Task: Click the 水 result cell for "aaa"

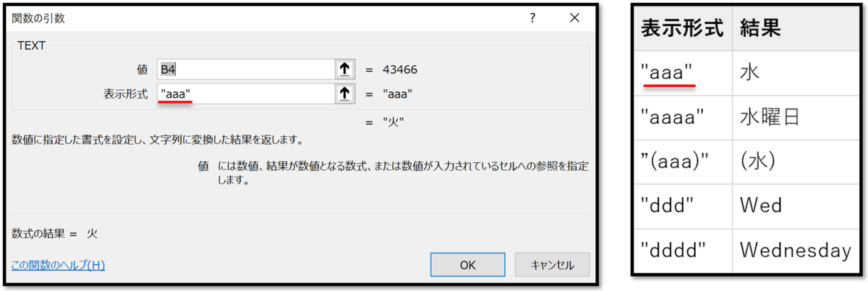Action: coord(794,73)
